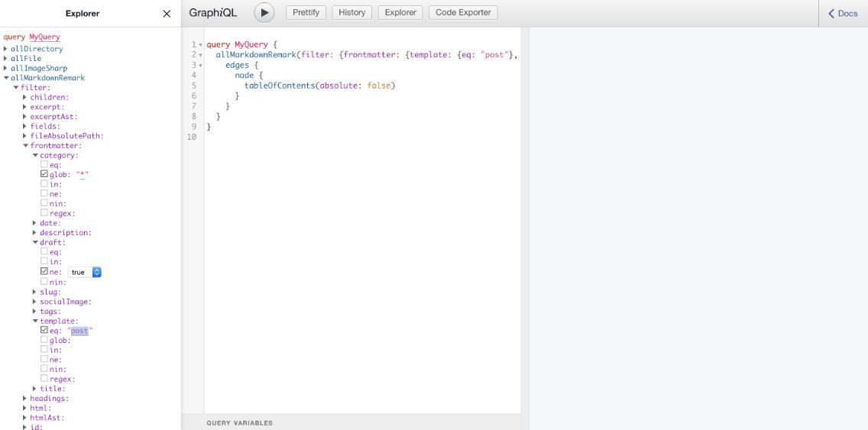Check ne: under template
The height and width of the screenshot is (430, 868).
point(44,359)
